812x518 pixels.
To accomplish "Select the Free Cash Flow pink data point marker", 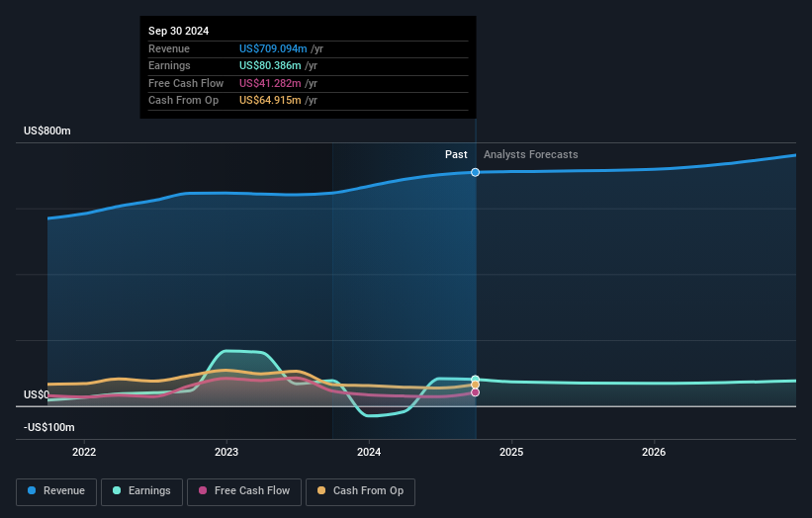I will coord(475,392).
